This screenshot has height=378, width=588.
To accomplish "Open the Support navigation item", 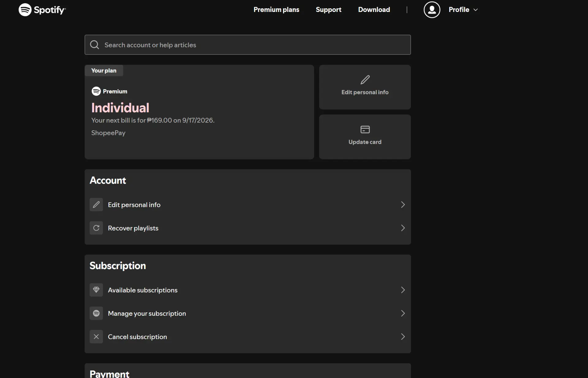I will [x=328, y=10].
